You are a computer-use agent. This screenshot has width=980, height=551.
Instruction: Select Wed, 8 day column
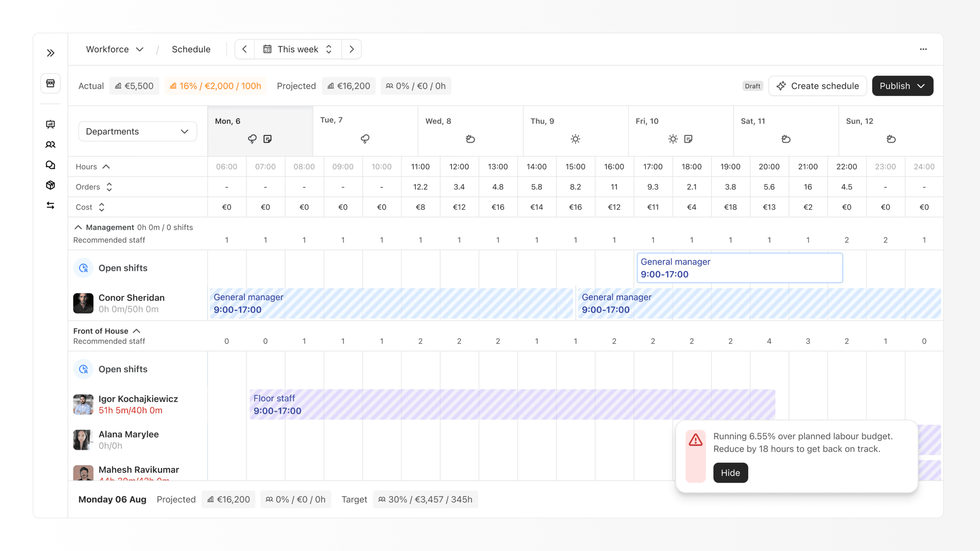470,131
